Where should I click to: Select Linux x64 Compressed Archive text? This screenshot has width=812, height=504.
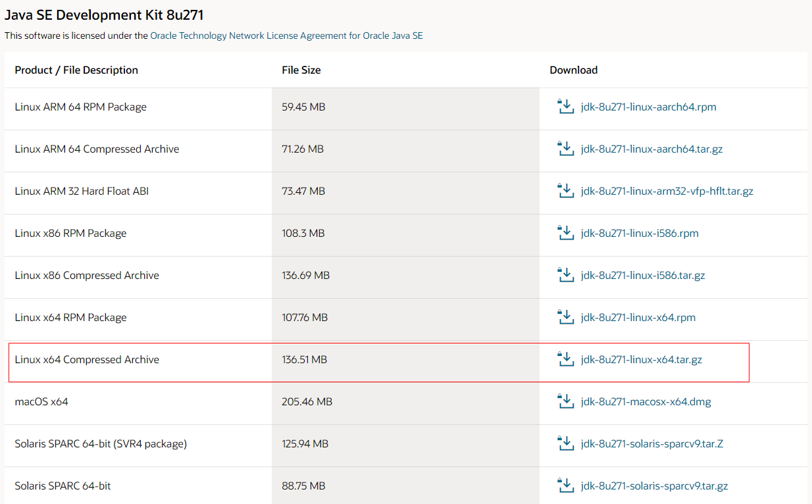[x=87, y=359]
